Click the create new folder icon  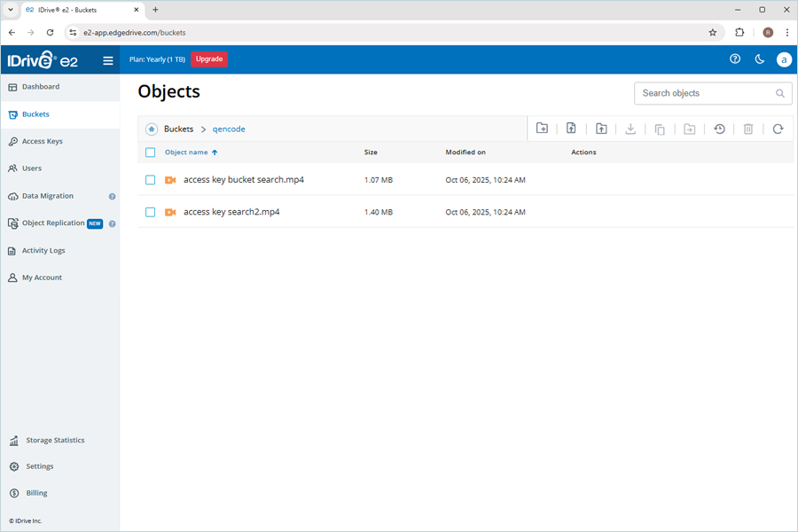pos(542,129)
